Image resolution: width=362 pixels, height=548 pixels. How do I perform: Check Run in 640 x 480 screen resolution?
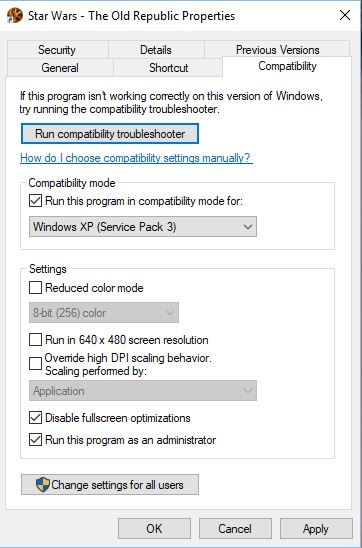(x=35, y=340)
